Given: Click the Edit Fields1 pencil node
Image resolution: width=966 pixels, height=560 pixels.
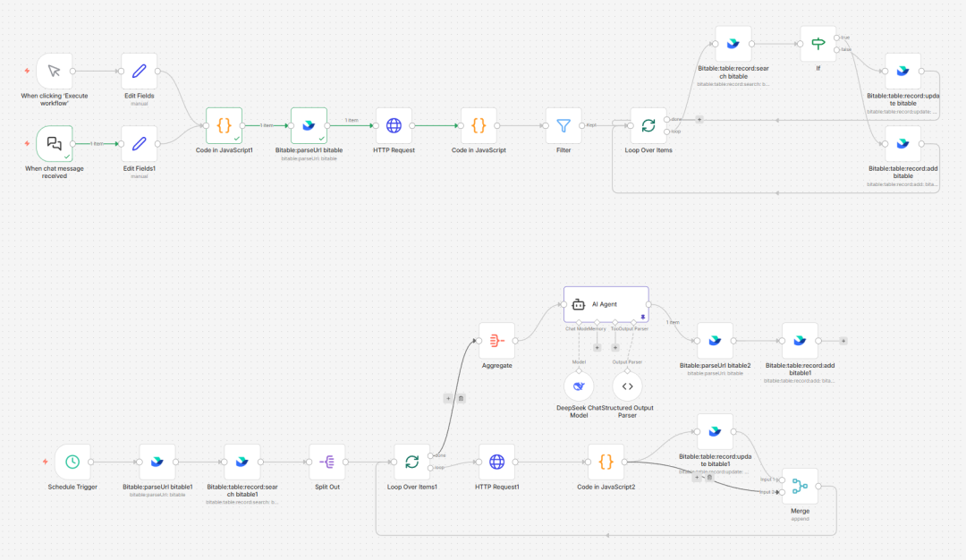Looking at the screenshot, I should 139,143.
